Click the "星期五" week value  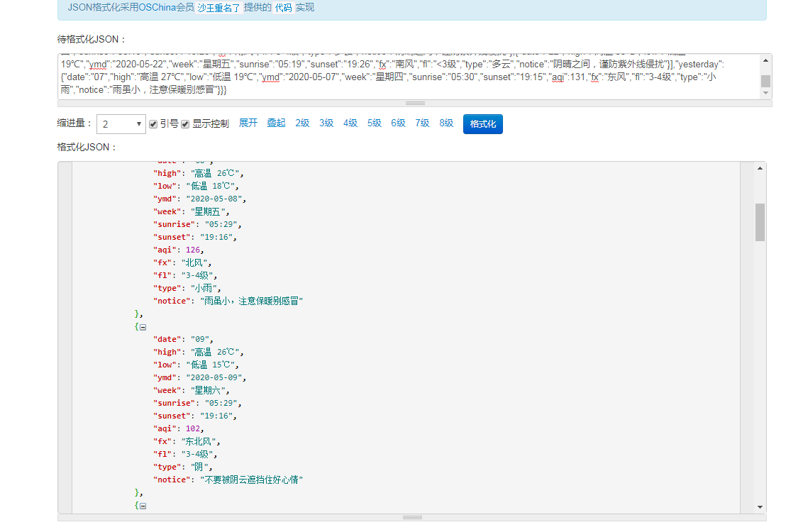click(208, 211)
